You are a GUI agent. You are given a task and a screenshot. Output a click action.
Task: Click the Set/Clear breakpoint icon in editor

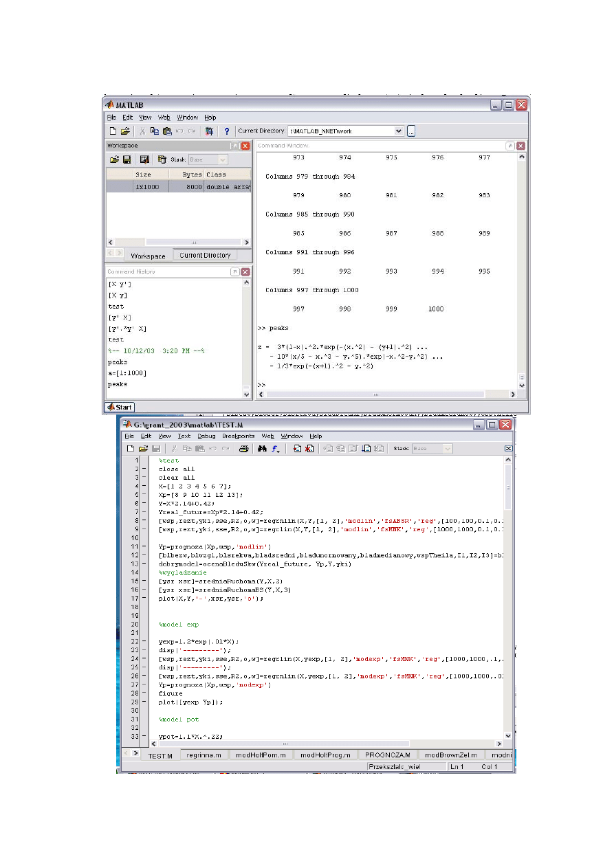297,449
